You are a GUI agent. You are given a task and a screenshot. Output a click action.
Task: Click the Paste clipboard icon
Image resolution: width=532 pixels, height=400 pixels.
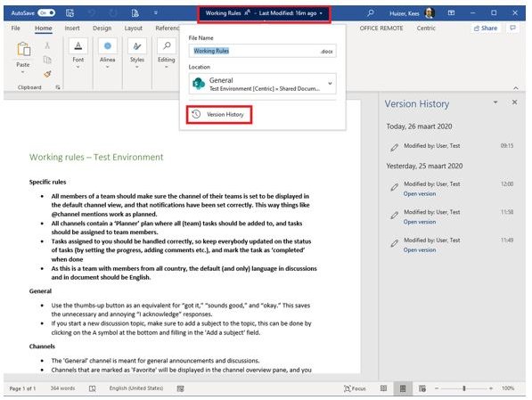click(x=23, y=49)
